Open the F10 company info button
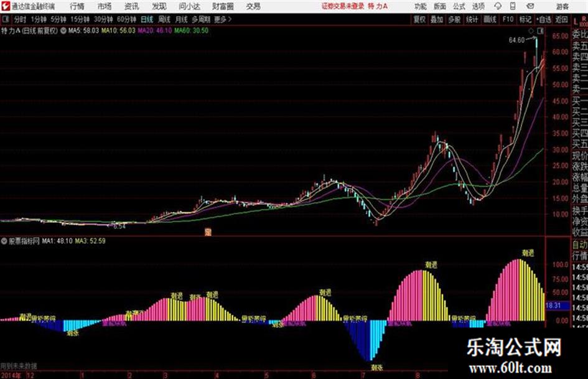 click(508, 19)
